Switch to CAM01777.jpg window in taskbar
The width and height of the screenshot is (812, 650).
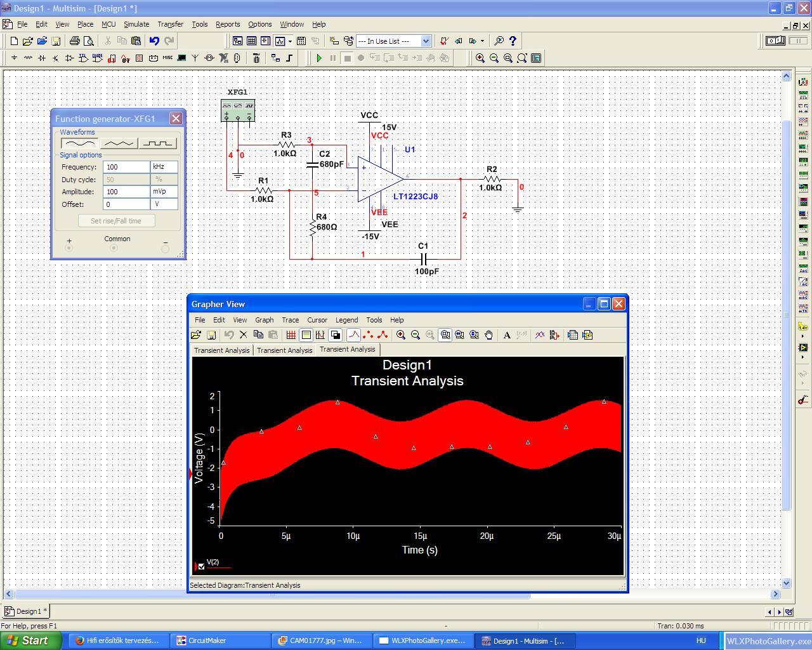point(320,640)
